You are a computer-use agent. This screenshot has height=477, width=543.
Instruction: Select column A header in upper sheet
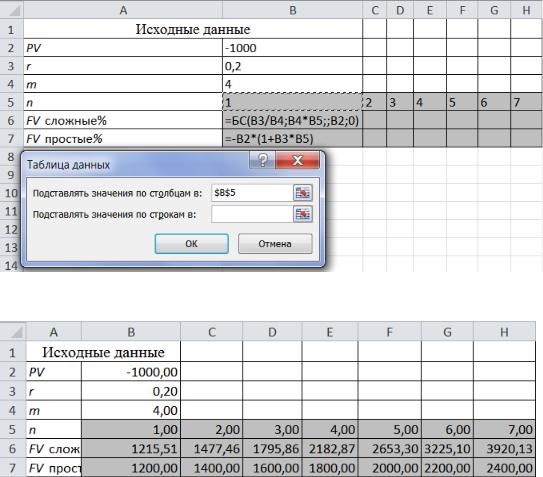coord(123,10)
